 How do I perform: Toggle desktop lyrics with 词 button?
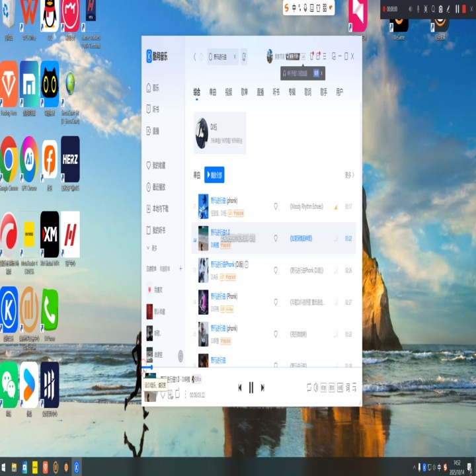click(x=348, y=387)
